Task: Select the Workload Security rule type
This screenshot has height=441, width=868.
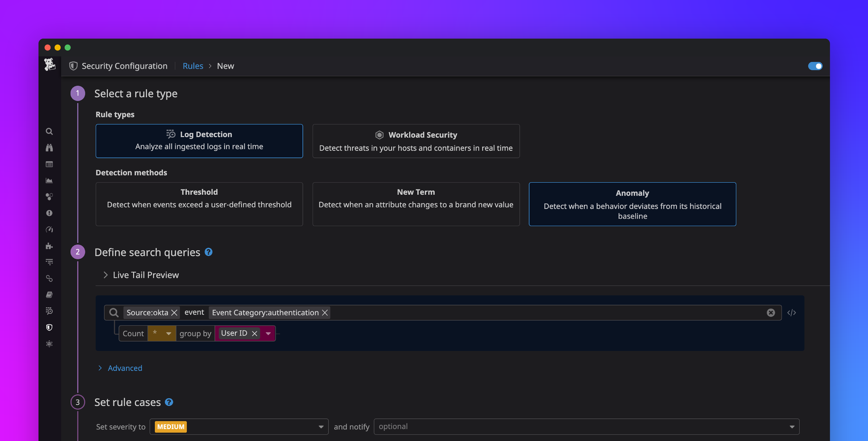Action: click(x=416, y=141)
